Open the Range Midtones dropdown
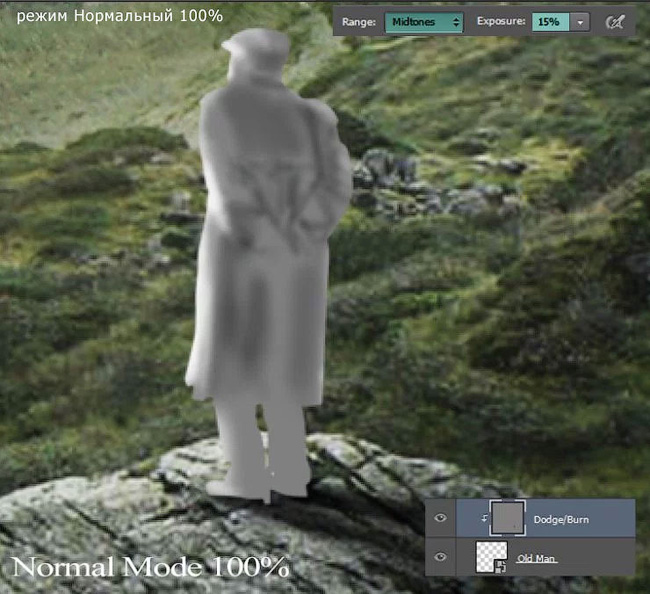This screenshot has height=594, width=650. 424,22
